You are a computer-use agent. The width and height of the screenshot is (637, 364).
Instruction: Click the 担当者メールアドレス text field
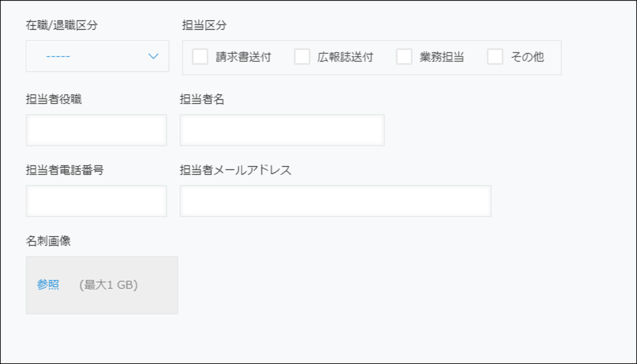(x=335, y=201)
